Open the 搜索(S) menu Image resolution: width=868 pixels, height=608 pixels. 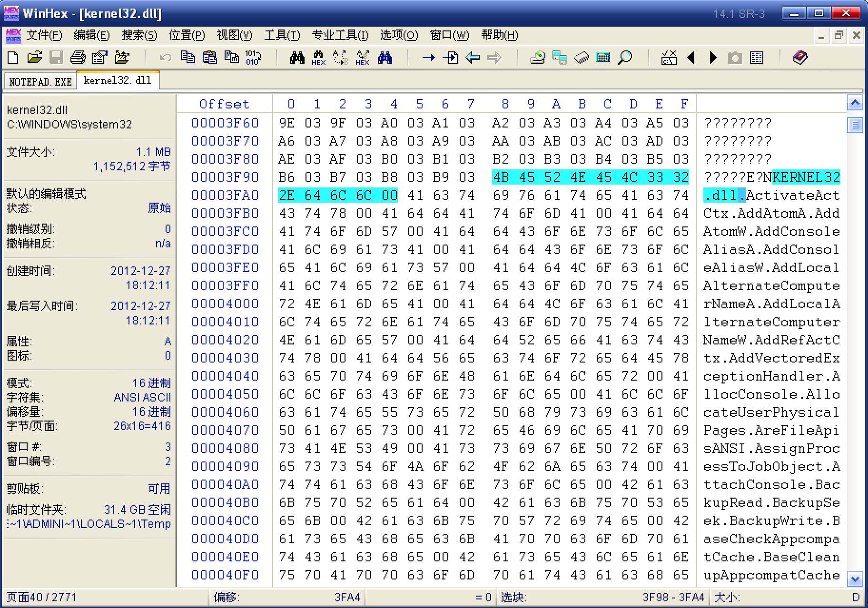(x=139, y=35)
